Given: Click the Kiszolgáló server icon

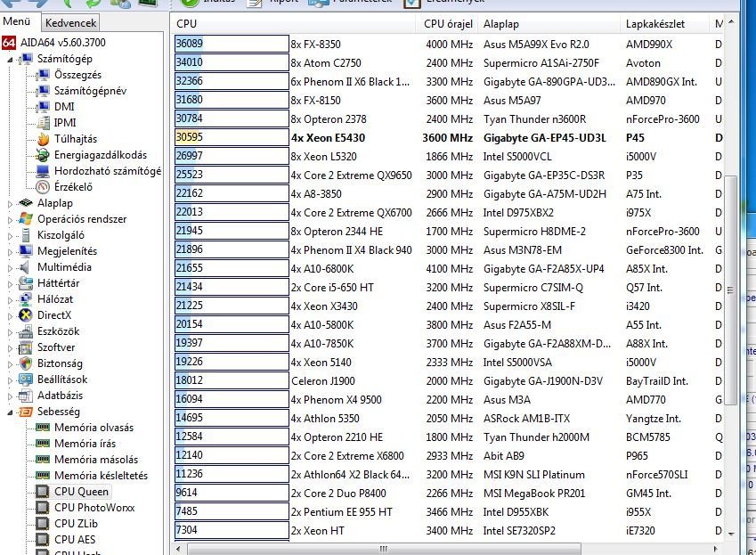Looking at the screenshot, I should click(x=26, y=235).
